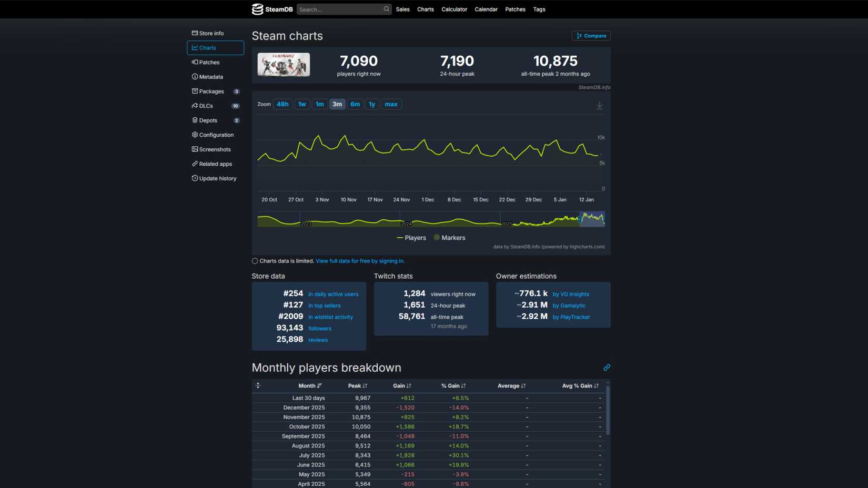Open Configuration via the gear icon
The image size is (868, 488).
[195, 135]
